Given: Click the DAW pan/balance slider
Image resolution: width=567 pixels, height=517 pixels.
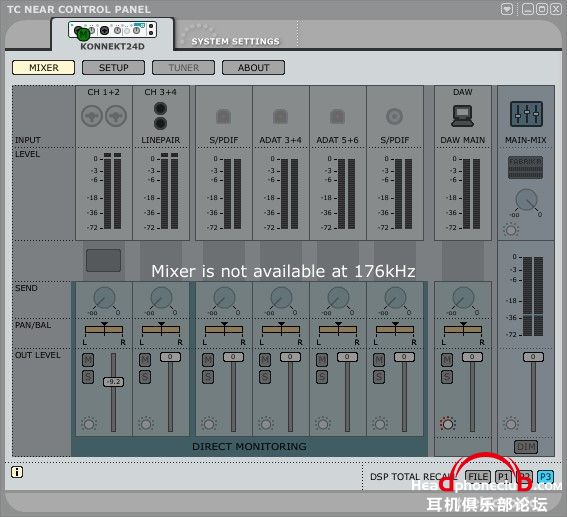Looking at the screenshot, I should coord(463,329).
